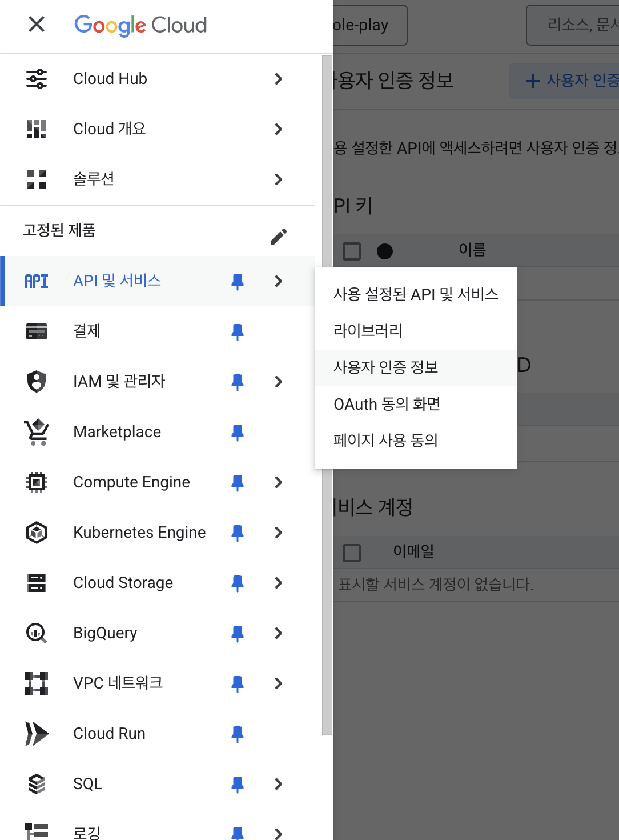Viewport: 619px width, 840px height.
Task: Open the 솔루션 menu entry
Action: (158, 179)
